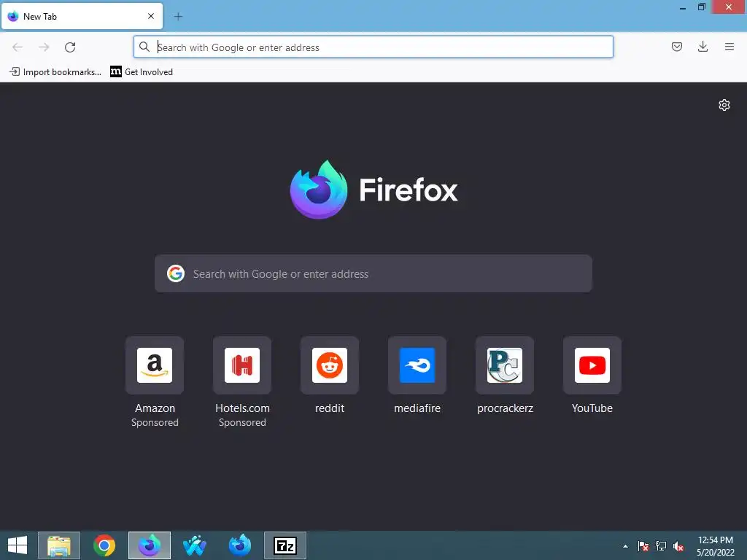Click the Back navigation arrow
This screenshot has height=560, width=747.
[x=18, y=47]
